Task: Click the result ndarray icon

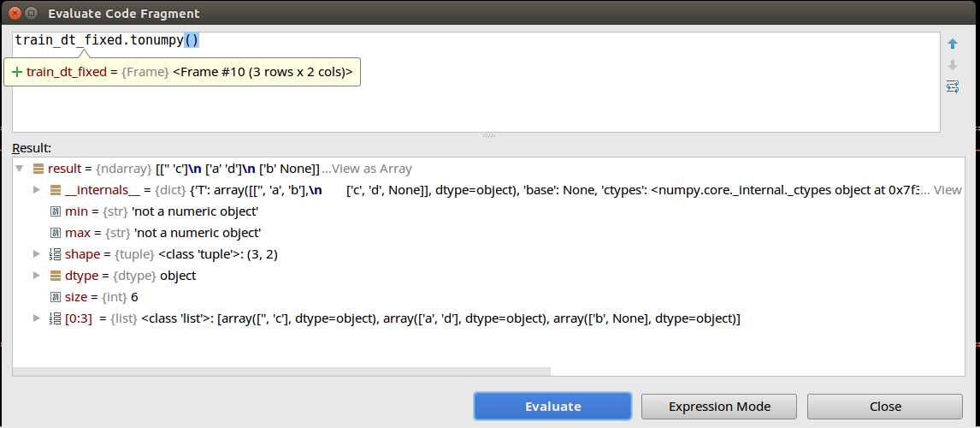Action: click(38, 169)
